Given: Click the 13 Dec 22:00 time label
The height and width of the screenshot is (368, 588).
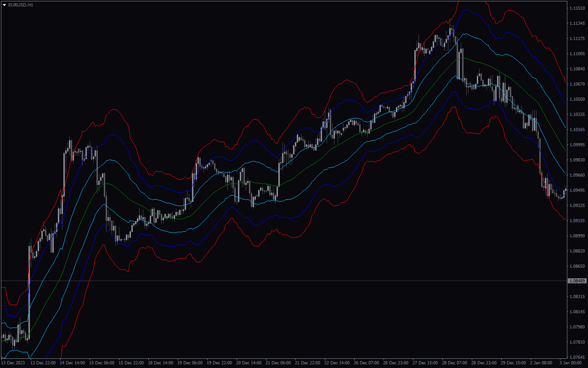Looking at the screenshot, I should [x=43, y=363].
